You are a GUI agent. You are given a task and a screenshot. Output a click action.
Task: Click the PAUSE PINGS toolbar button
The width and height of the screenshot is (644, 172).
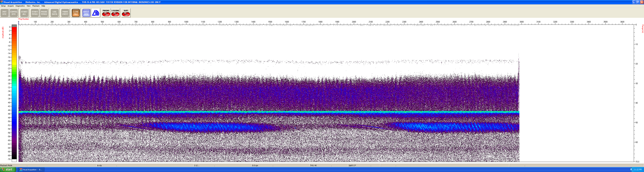pos(44,13)
